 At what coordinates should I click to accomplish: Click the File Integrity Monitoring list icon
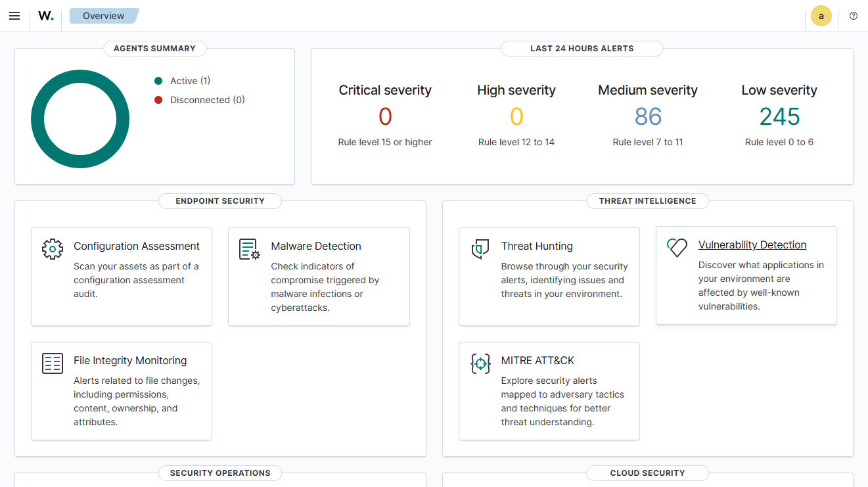pos(53,363)
